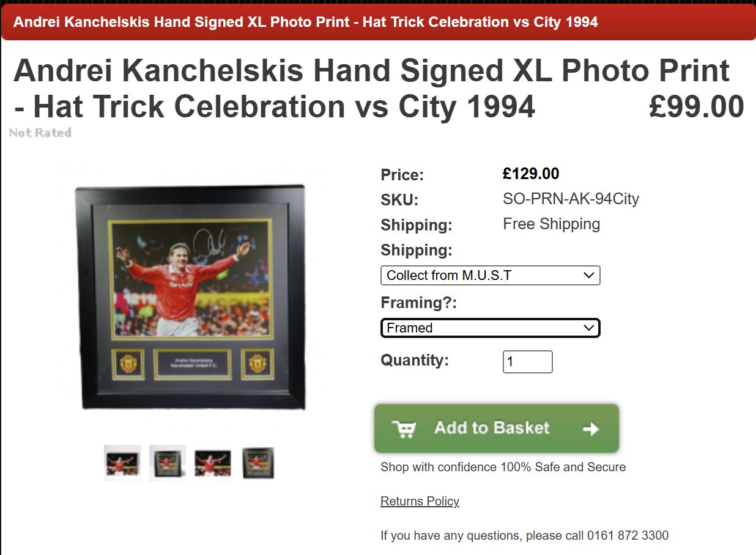This screenshot has width=756, height=555.
Task: View the third thumbnail close-up photo
Action: pos(213,463)
